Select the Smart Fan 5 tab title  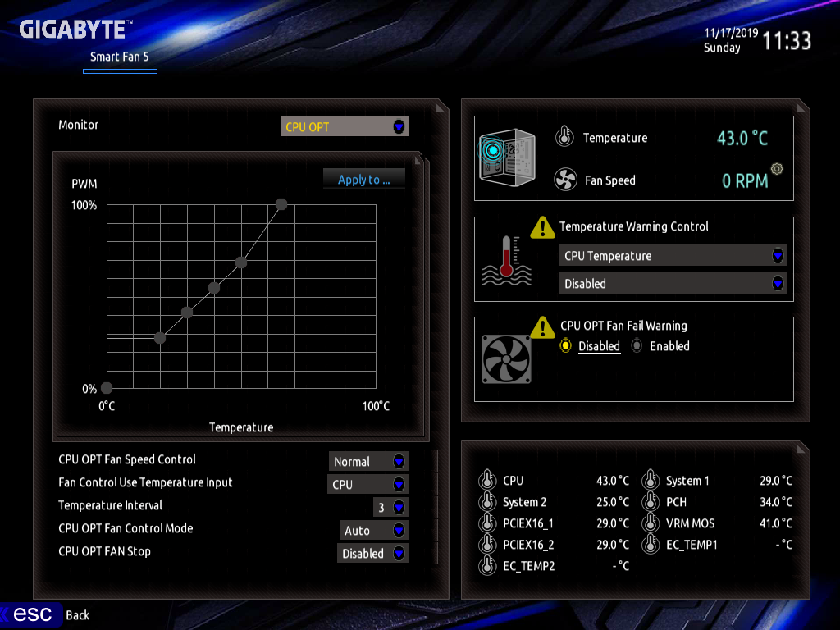click(x=120, y=57)
